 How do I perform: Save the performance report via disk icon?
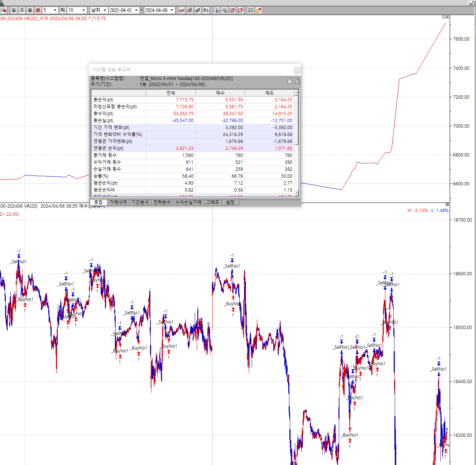pos(290,81)
